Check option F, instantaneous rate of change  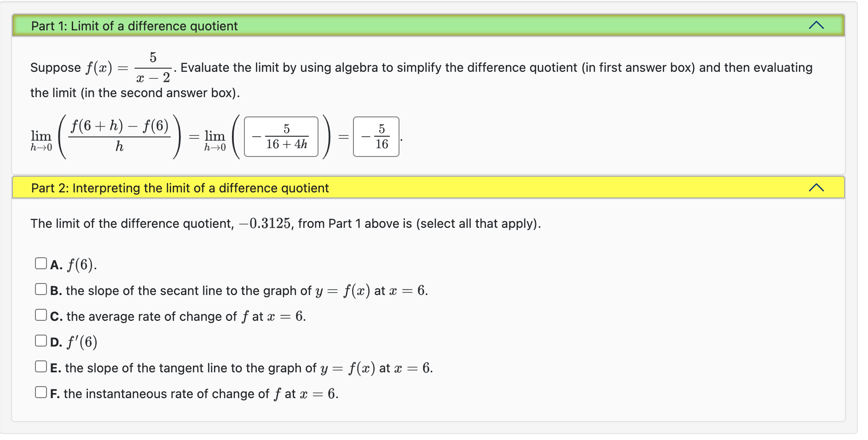[x=41, y=392]
